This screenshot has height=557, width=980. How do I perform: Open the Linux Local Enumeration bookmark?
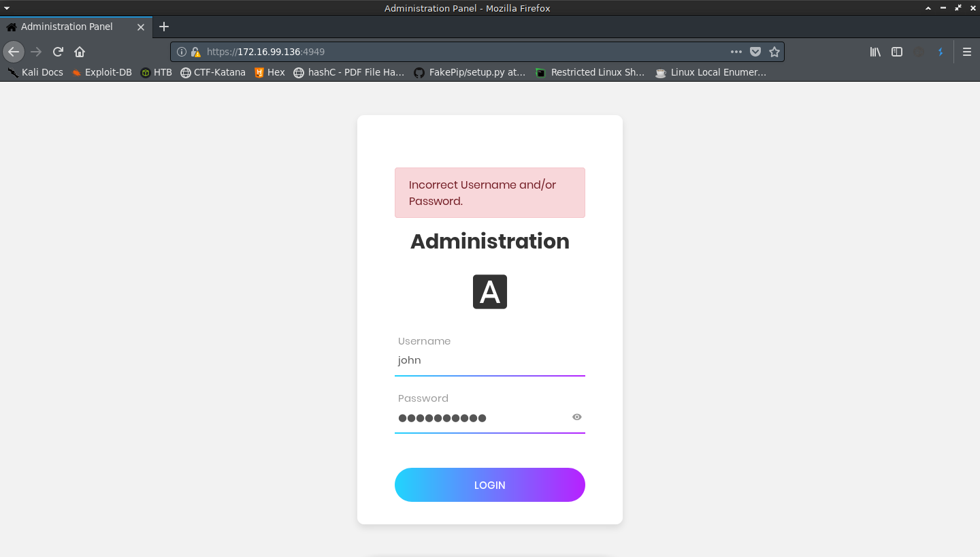pos(710,72)
